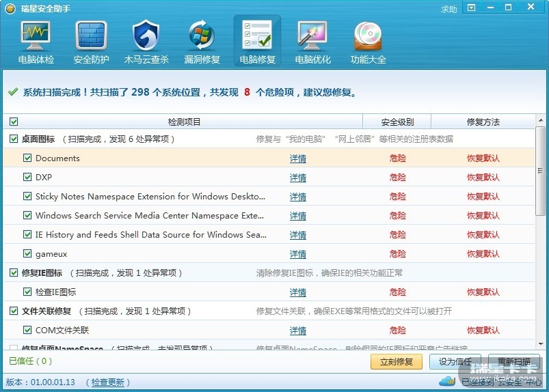Open 详情 link for Sticky Notes row
Image resolution: width=549 pixels, height=392 pixels.
pyautogui.click(x=298, y=197)
